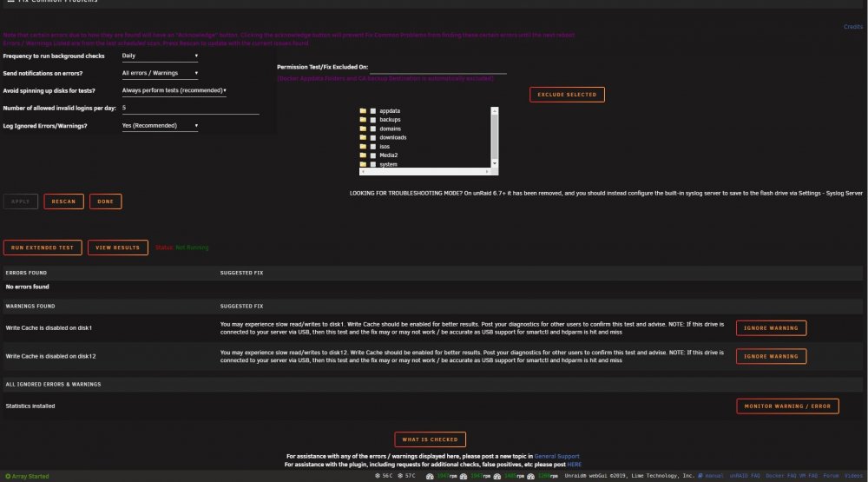Open the avoid spinning up disks dropdown

pyautogui.click(x=174, y=90)
